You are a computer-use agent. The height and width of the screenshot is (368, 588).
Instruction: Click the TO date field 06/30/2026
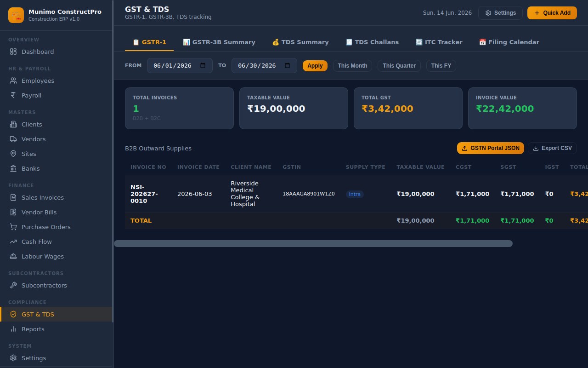point(264,65)
